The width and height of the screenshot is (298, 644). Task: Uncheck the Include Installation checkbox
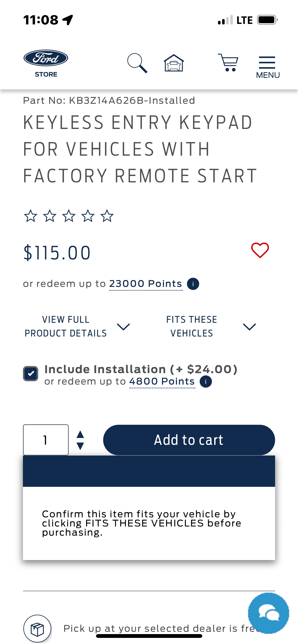coord(31,374)
